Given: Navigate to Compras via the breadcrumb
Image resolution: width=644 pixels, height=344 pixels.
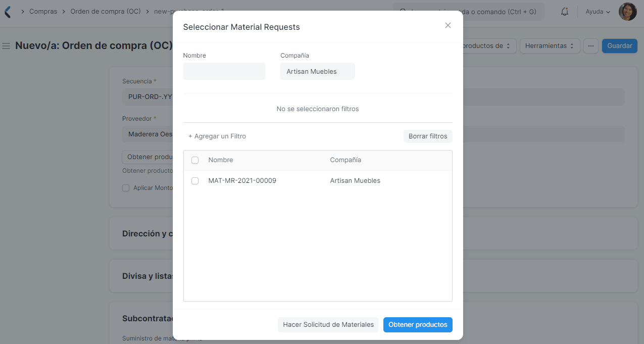Looking at the screenshot, I should 43,11.
